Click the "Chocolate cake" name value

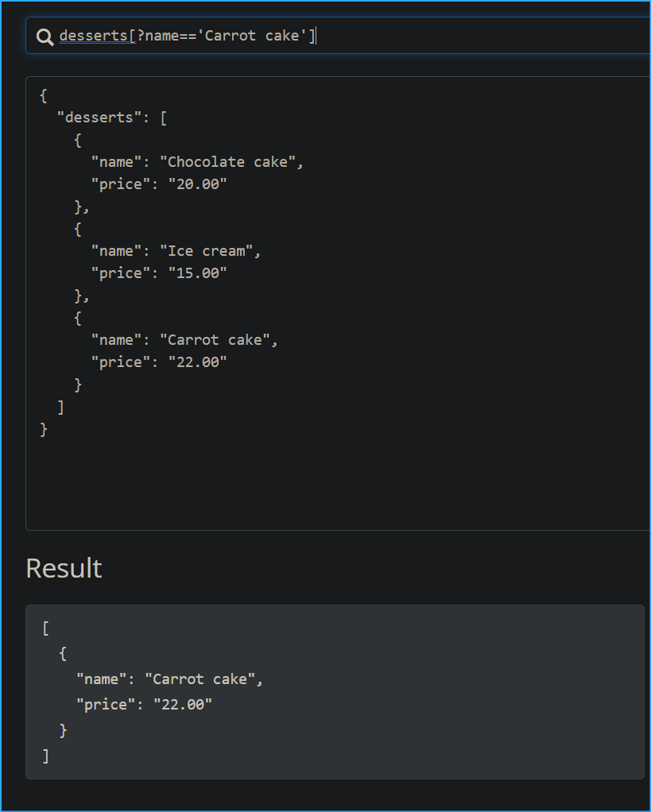click(x=231, y=162)
